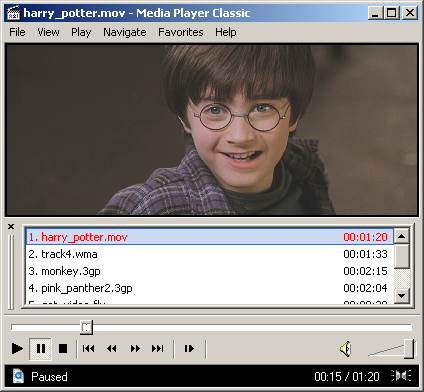
Task: Toggle the Pause button
Action: 40,349
